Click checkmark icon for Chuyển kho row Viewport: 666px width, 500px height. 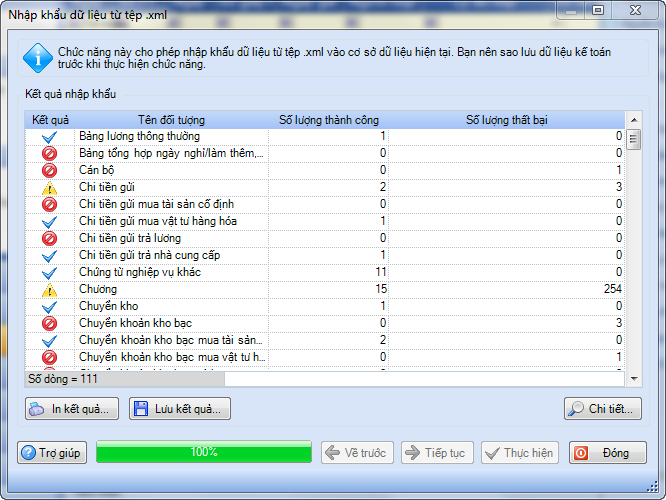49,306
